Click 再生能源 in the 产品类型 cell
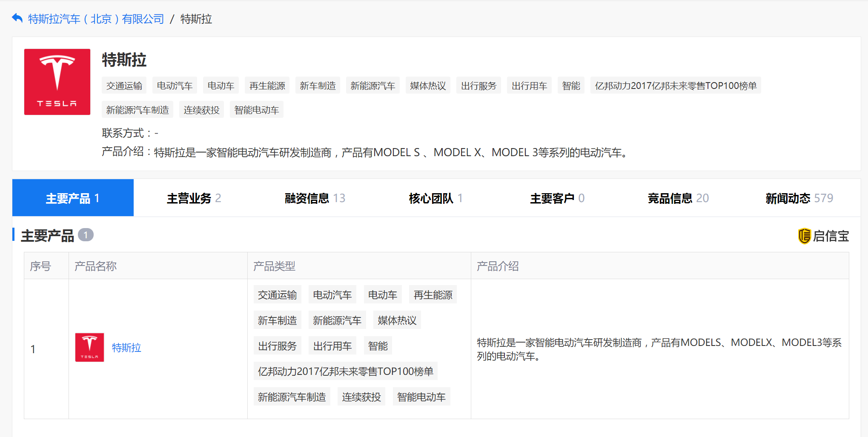Screen dimensions: 868x437 (433, 294)
